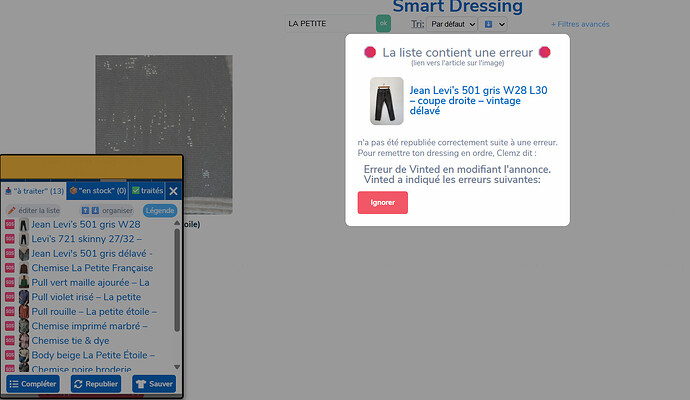
Task: Click the Compléter button
Action: click(33, 384)
